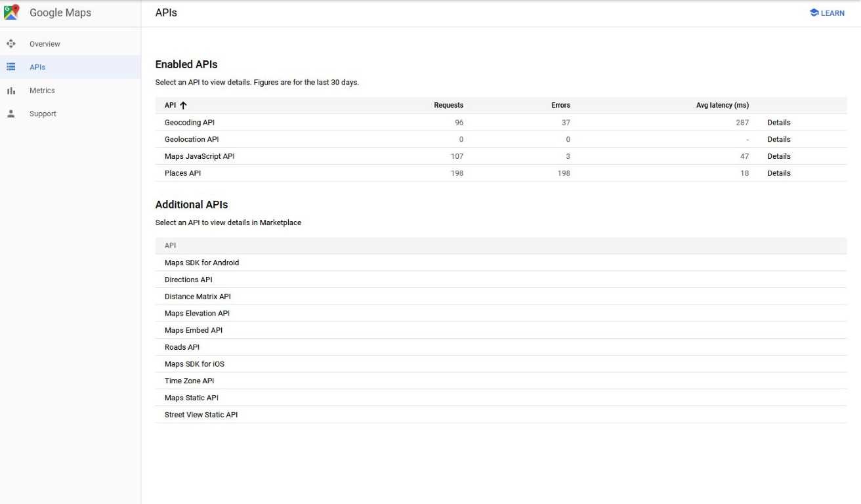Sort by Avg latency (ms) header
This screenshot has width=861, height=504.
coord(722,105)
